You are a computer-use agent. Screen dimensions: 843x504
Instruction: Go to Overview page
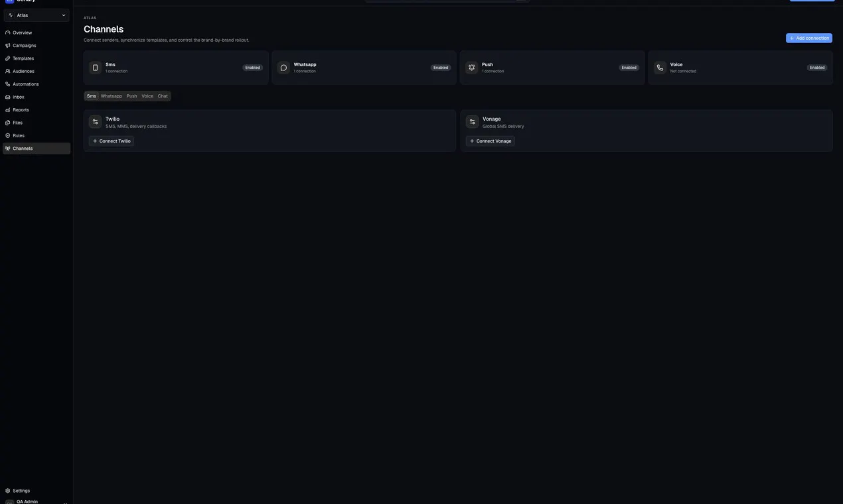coord(37,32)
